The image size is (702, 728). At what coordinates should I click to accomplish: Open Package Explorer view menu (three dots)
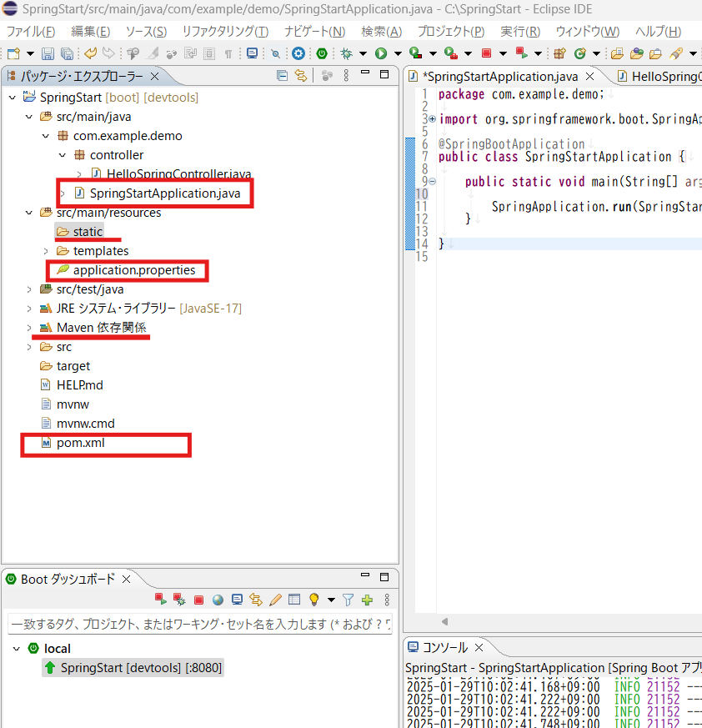pos(346,75)
